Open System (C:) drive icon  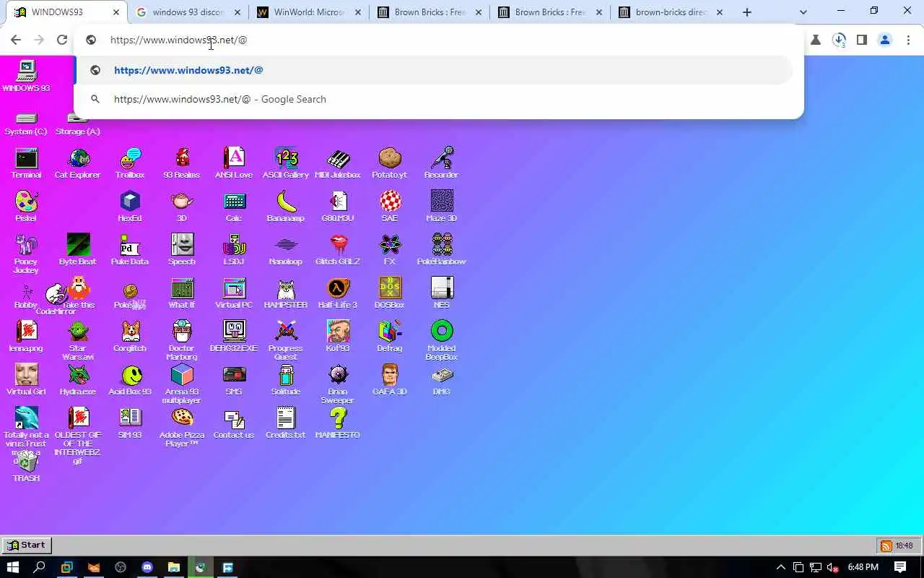point(26,124)
